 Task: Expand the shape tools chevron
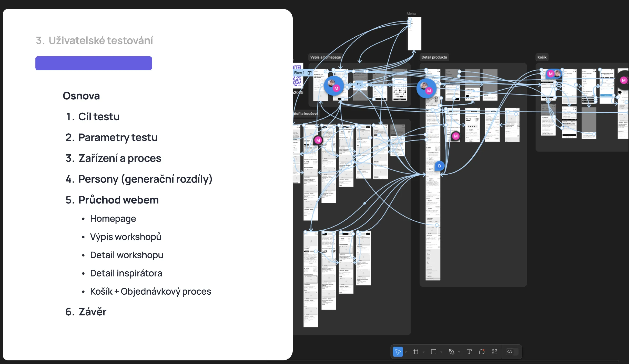(x=441, y=352)
